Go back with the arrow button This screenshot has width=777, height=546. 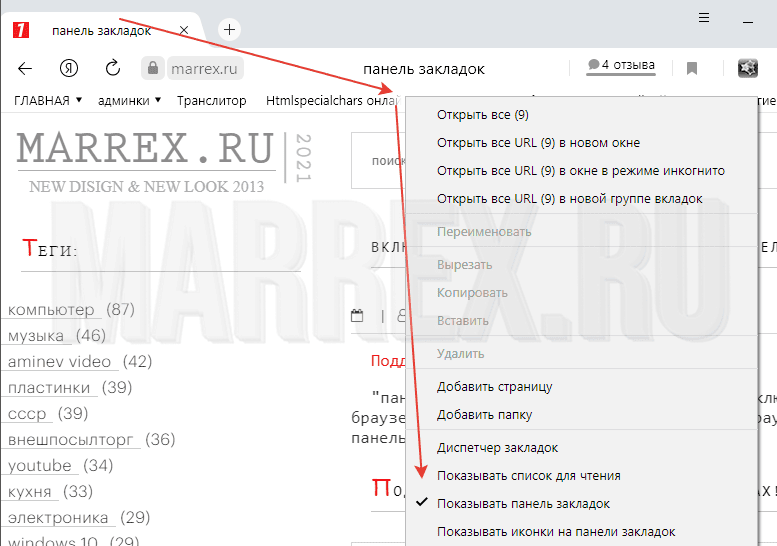[x=25, y=68]
